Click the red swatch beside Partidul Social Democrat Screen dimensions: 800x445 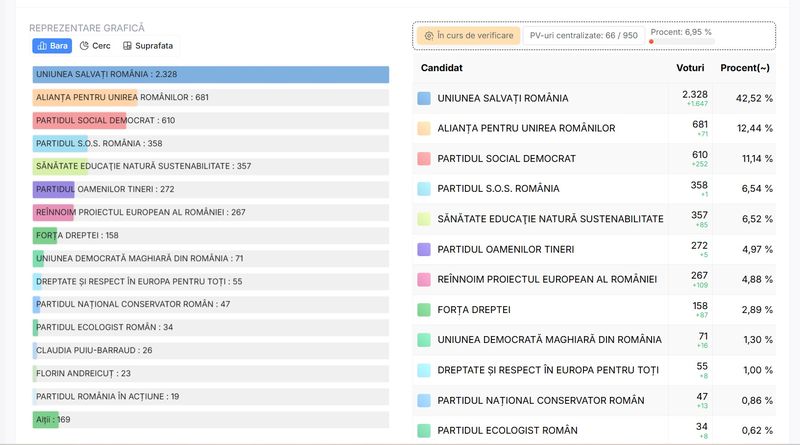click(424, 158)
